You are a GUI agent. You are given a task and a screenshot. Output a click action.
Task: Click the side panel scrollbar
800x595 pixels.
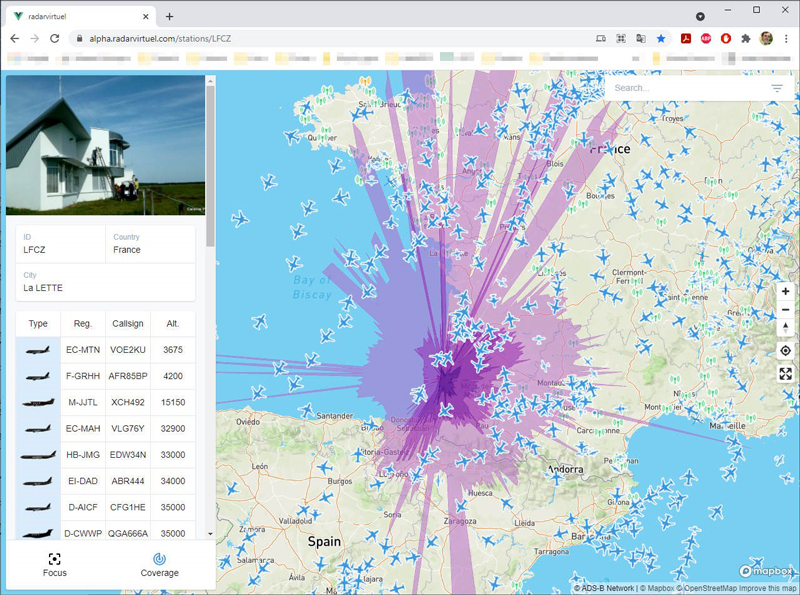pyautogui.click(x=210, y=166)
